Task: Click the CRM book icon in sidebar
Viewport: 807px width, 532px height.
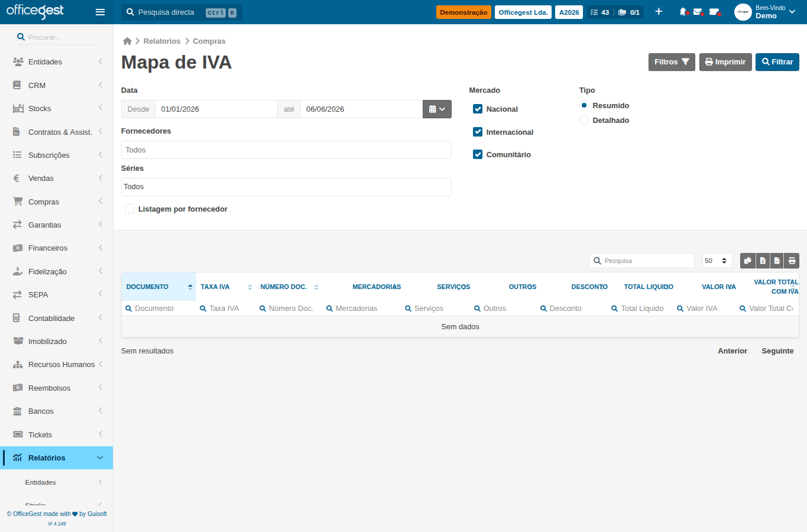Action: tap(17, 85)
